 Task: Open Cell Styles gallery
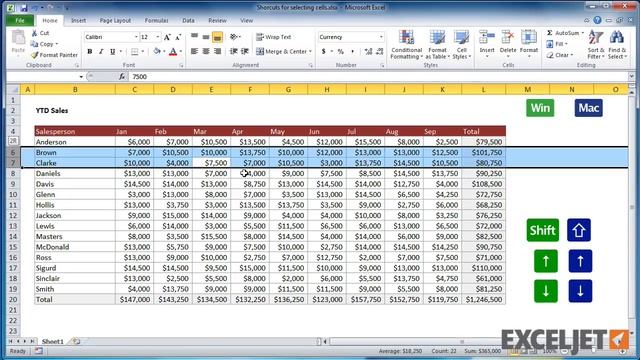(462, 45)
